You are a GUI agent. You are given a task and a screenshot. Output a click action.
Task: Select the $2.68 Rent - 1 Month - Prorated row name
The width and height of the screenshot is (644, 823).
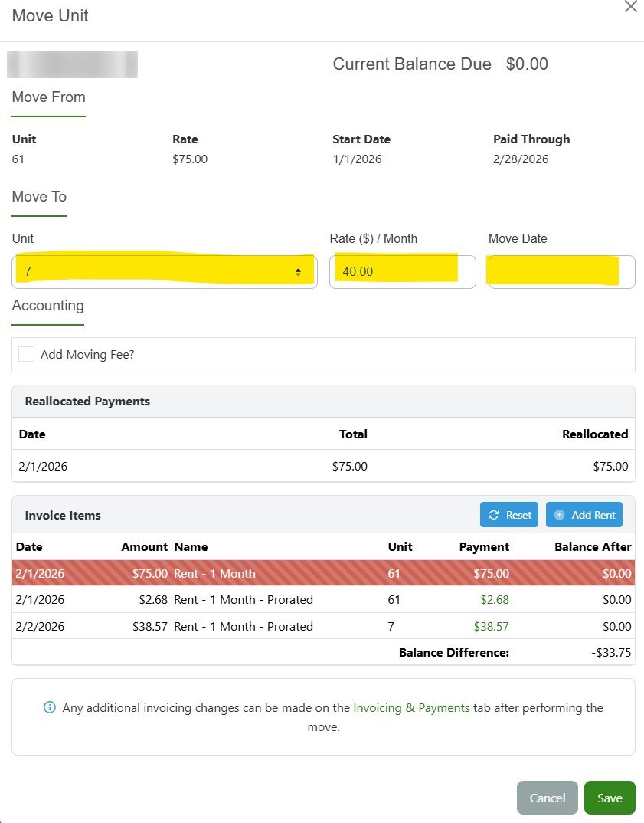click(x=244, y=599)
